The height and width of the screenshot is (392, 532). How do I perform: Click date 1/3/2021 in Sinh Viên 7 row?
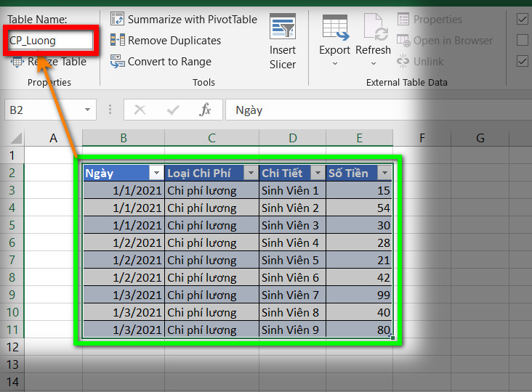coord(124,295)
